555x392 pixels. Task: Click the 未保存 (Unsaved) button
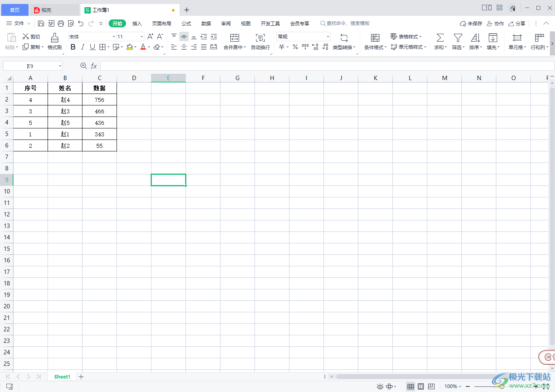[471, 24]
